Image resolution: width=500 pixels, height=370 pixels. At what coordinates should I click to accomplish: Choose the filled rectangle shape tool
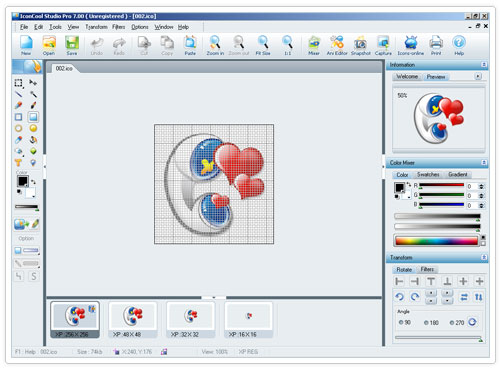point(33,117)
